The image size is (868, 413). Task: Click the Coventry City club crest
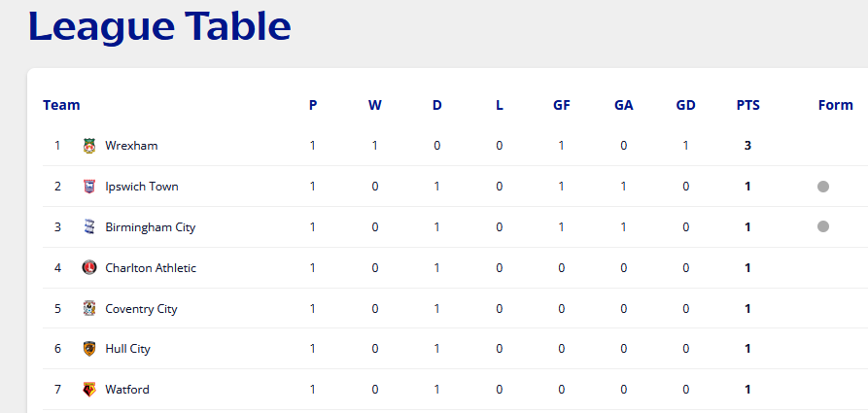click(89, 308)
